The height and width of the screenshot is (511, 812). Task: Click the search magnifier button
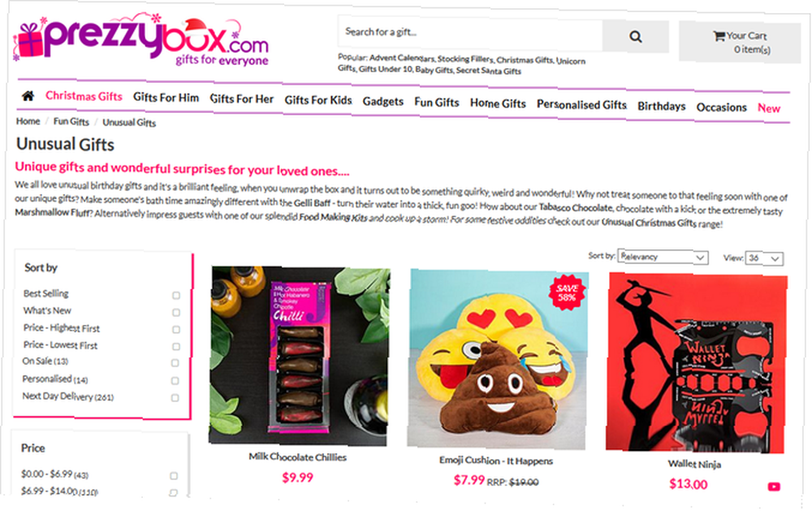(x=636, y=37)
